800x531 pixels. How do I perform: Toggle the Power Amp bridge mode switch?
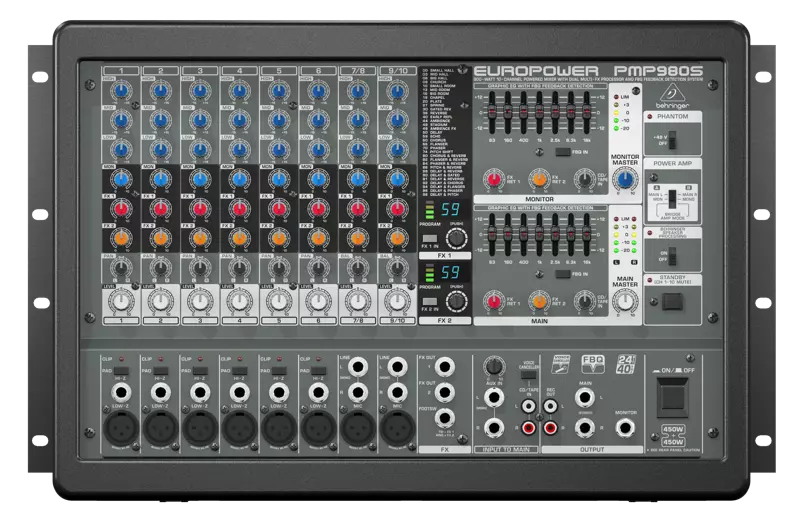672,198
